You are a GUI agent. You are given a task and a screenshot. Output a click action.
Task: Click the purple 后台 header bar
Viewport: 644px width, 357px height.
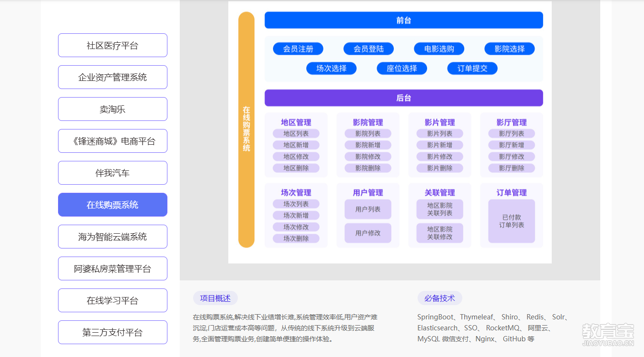point(403,98)
